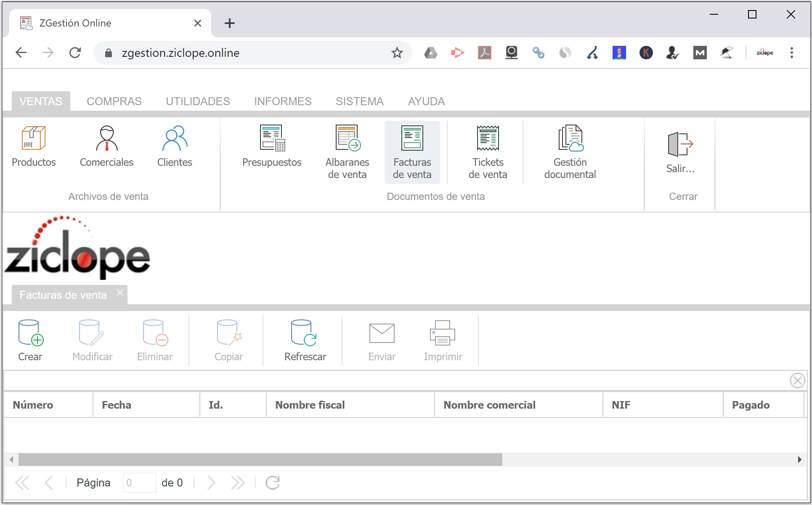Reload the grid via pager refresh icon
This screenshot has width=812, height=505.
(273, 483)
